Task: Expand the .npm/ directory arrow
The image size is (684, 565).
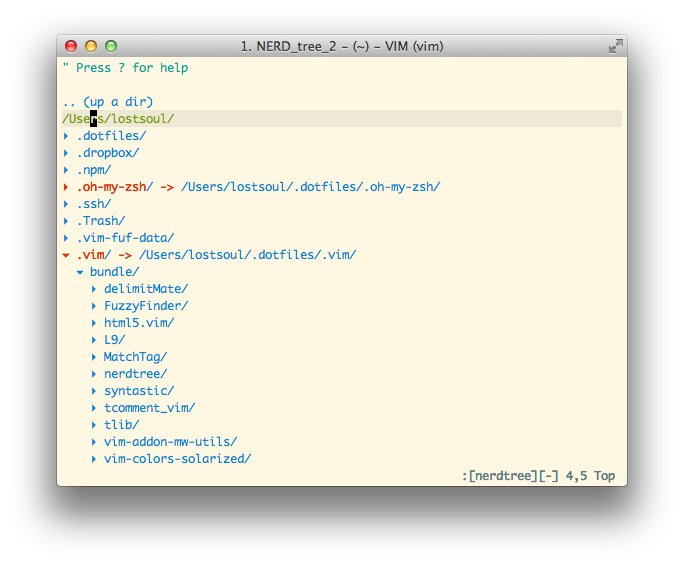Action: [66, 170]
